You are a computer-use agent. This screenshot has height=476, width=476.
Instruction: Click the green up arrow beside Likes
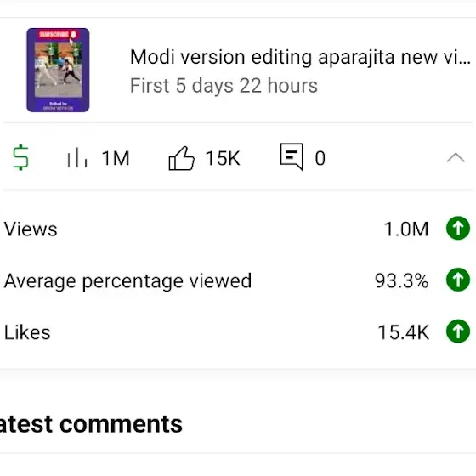[458, 331]
